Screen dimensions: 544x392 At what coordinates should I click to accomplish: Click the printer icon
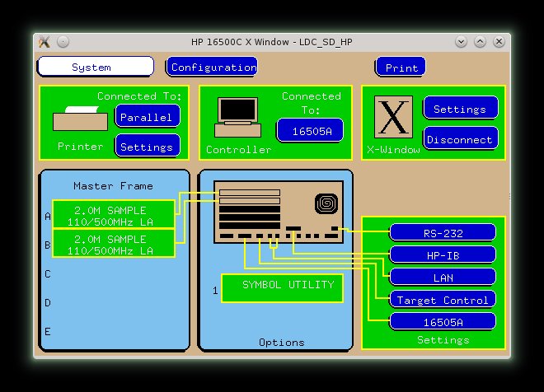[x=80, y=119]
